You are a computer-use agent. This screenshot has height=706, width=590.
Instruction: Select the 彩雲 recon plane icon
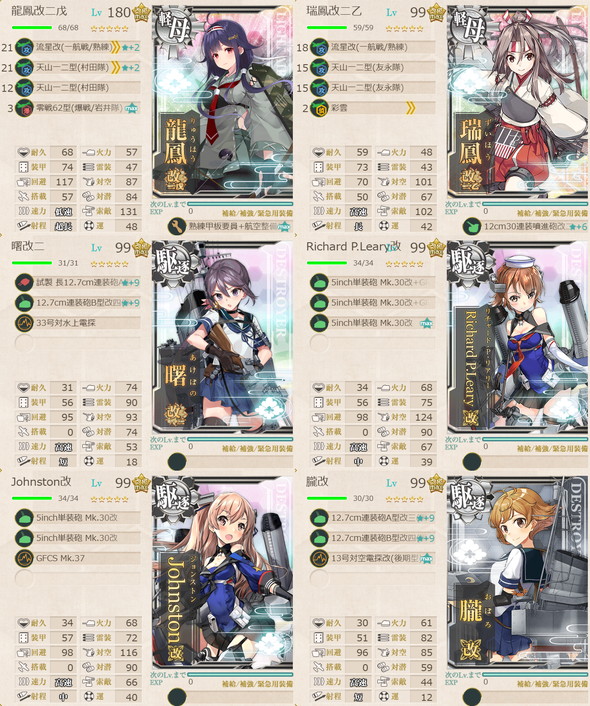point(318,108)
